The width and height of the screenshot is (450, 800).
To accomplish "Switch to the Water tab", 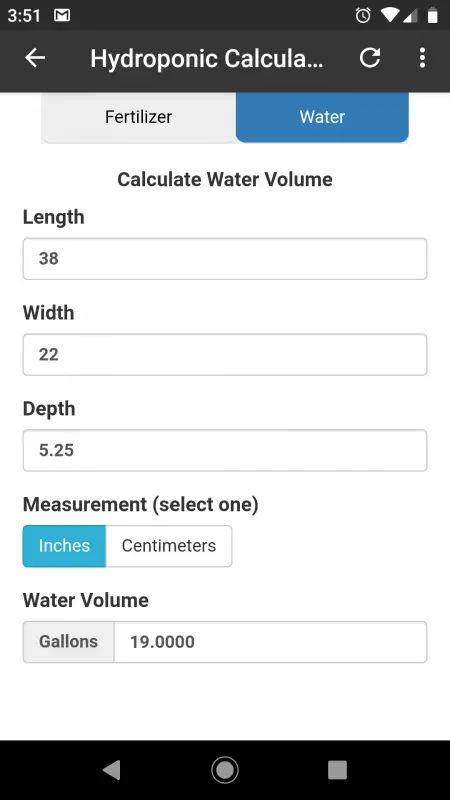I will coord(322,117).
